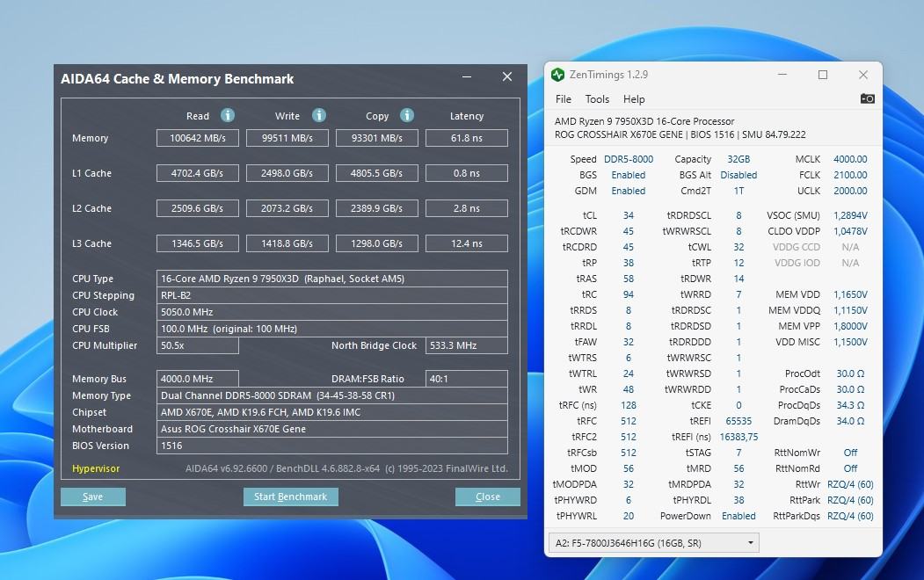Click the Memory Write 99511 MB/s field
This screenshot has height=580, width=924.
[287, 138]
